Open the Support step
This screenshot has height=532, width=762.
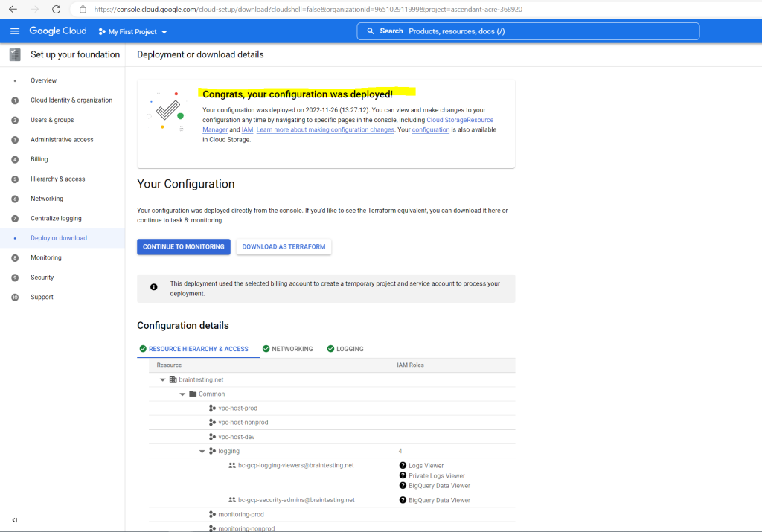(x=42, y=297)
